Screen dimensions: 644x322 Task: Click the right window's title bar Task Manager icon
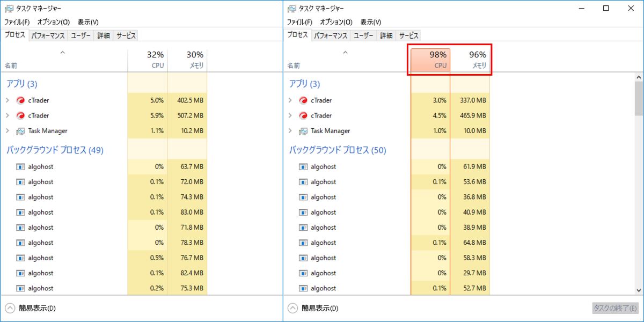point(291,9)
